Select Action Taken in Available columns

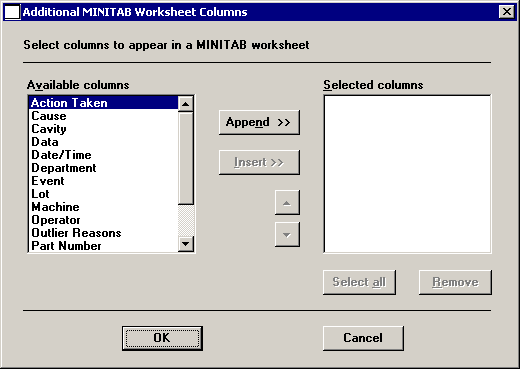coord(104,103)
